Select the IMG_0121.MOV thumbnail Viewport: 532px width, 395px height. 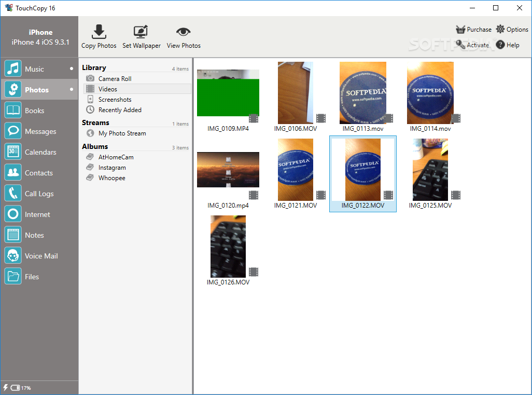296,170
